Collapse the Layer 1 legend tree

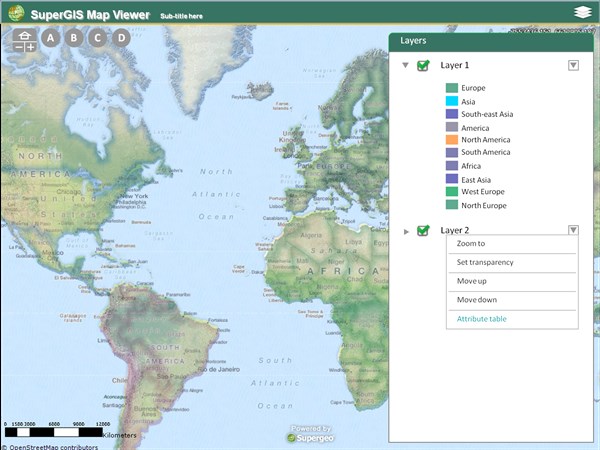(405, 65)
